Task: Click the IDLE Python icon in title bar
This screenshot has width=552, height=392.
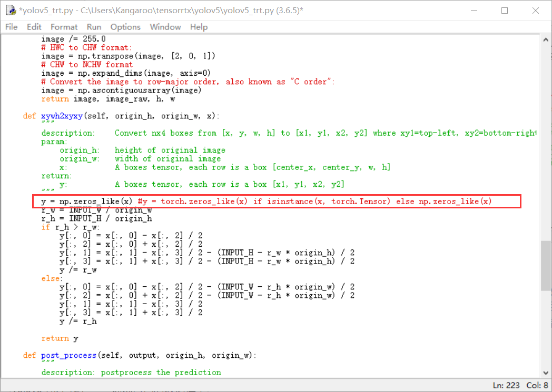Action: pyautogui.click(x=11, y=10)
